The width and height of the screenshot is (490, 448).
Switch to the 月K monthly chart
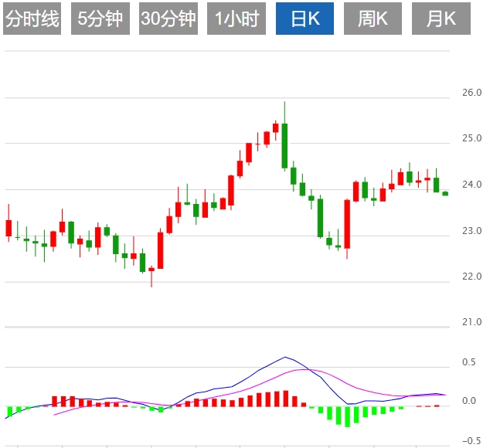tap(441, 19)
